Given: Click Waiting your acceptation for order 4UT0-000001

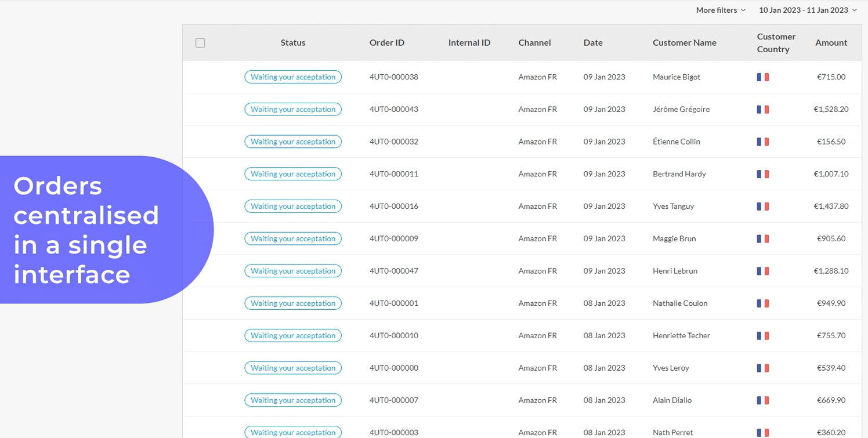Looking at the screenshot, I should coord(293,303).
